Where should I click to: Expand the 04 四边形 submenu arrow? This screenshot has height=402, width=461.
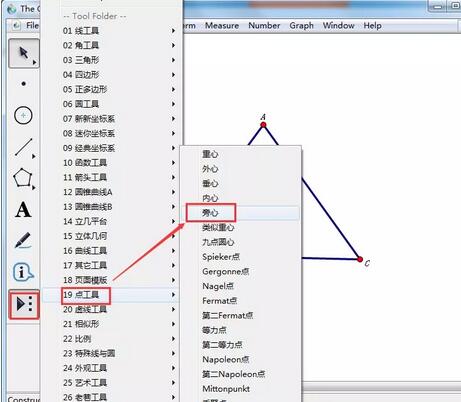click(173, 75)
